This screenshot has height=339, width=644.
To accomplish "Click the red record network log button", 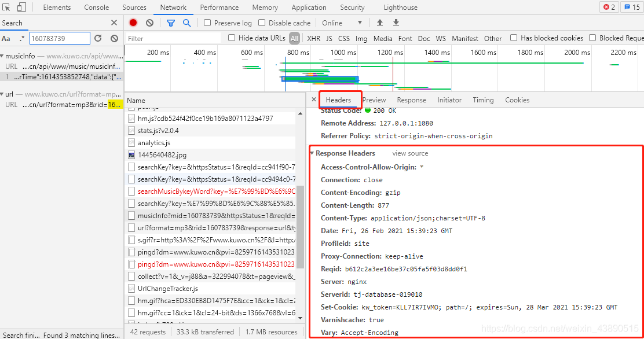I will click(x=133, y=23).
